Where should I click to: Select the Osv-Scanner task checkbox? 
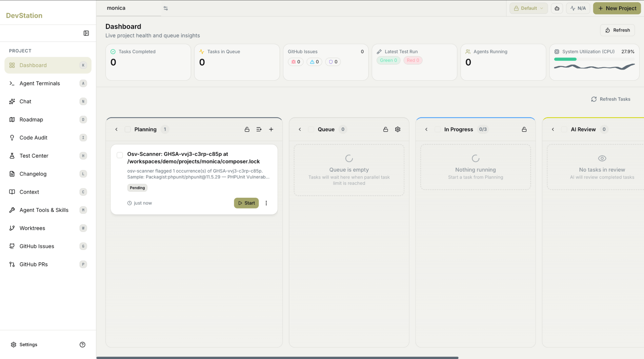coord(120,155)
